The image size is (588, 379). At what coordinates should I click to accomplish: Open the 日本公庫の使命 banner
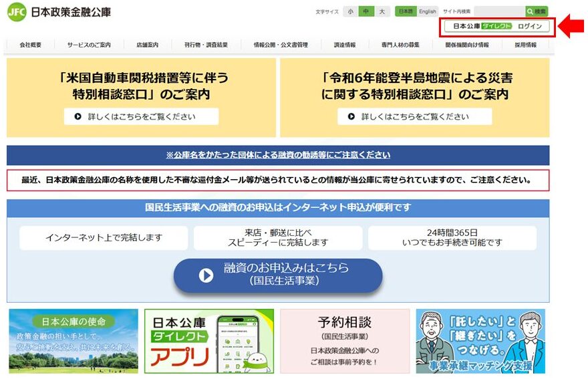[x=73, y=341]
